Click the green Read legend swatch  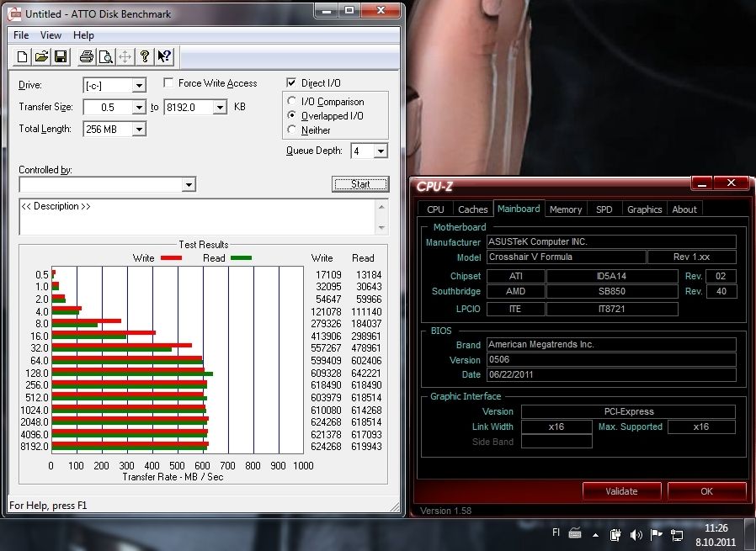tap(241, 258)
